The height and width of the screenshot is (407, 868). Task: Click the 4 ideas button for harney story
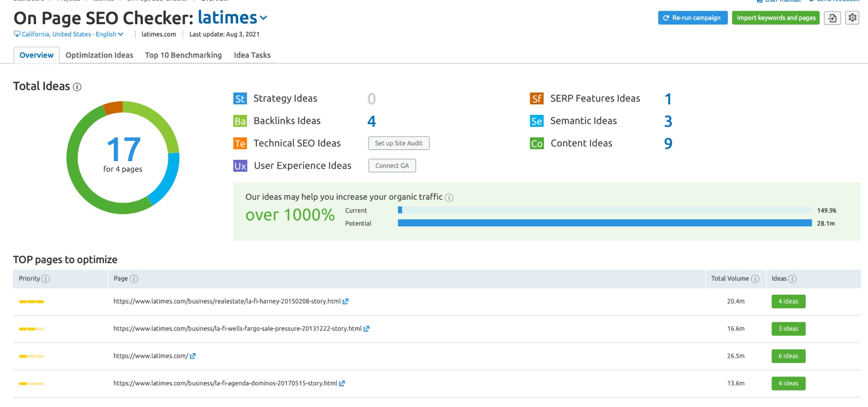pos(788,301)
